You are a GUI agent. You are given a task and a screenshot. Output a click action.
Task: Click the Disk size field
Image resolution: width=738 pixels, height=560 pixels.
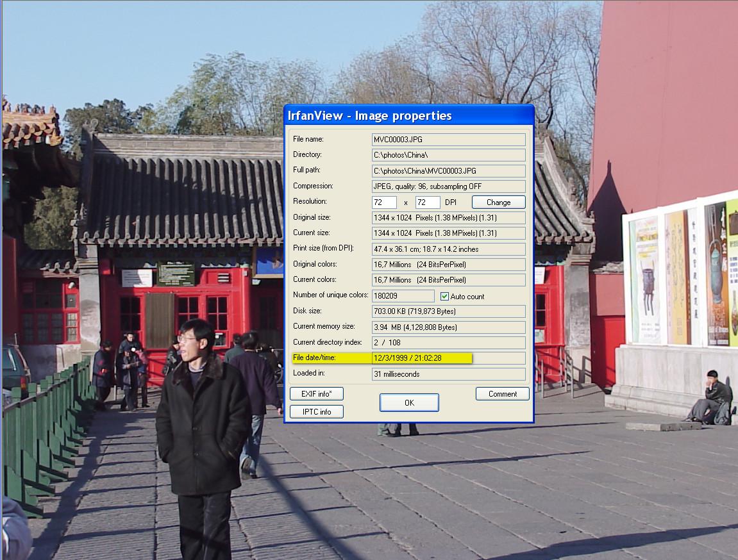point(448,311)
